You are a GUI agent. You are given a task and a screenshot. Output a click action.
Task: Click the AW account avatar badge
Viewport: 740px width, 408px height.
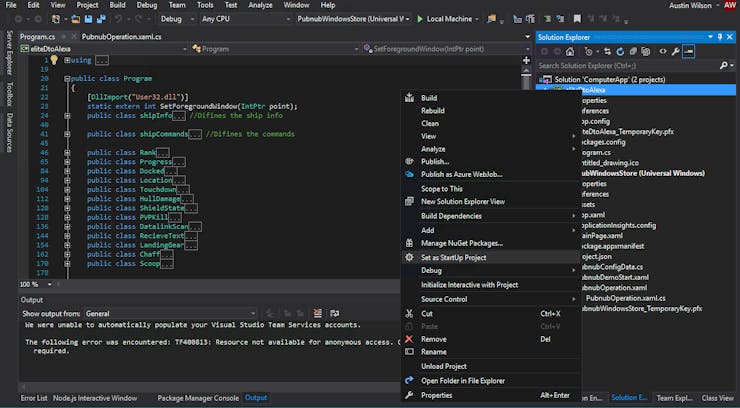coord(730,5)
